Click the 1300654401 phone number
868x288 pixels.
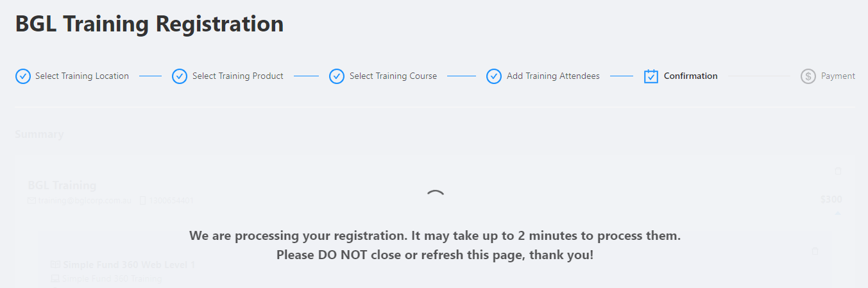coord(171,201)
